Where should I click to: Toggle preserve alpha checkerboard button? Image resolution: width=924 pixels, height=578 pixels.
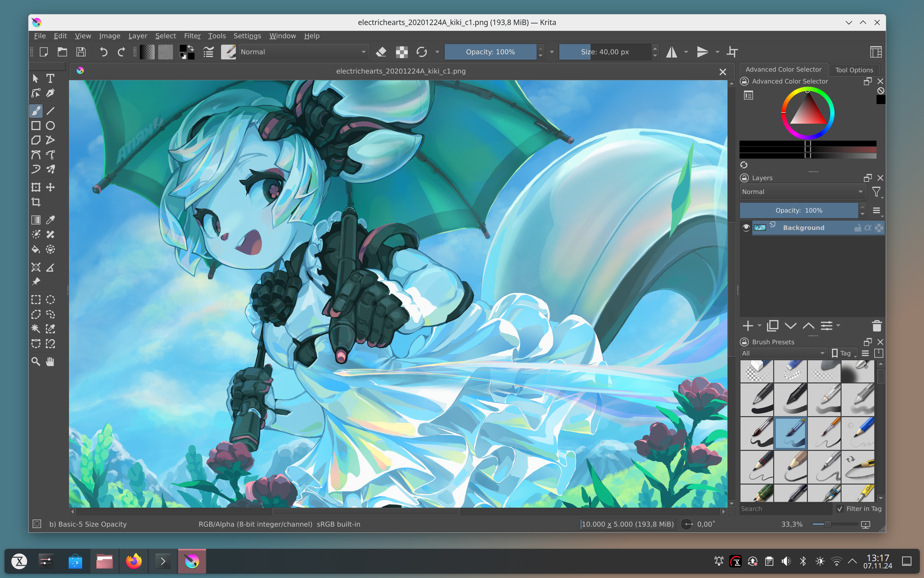pos(402,52)
